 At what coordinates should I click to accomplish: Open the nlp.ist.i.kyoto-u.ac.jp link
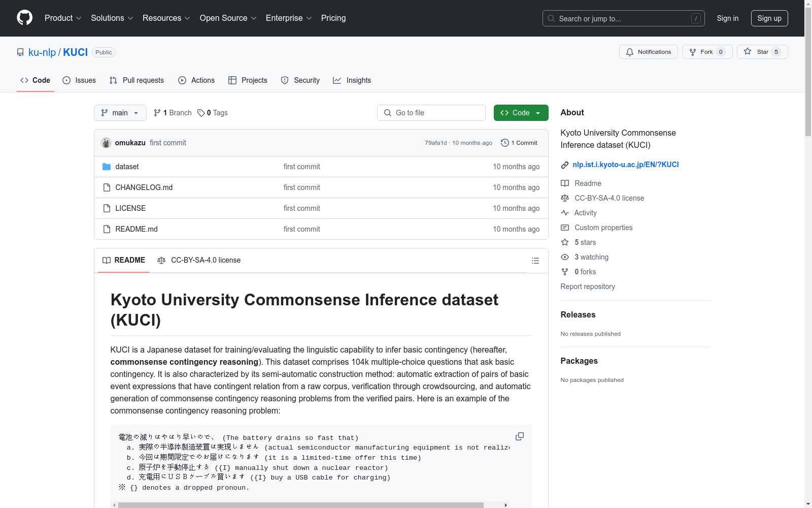[625, 165]
